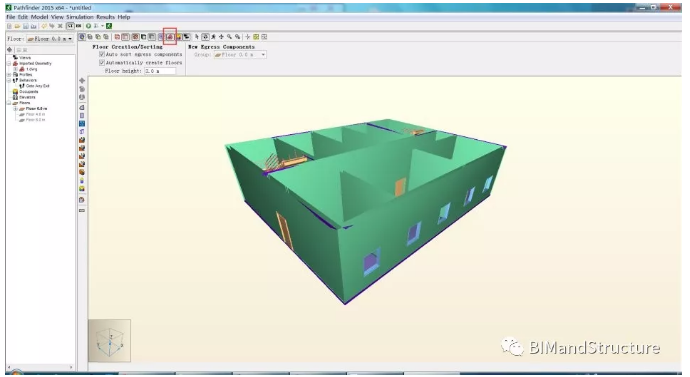Open results viewer via green square icon
This screenshot has height=377, width=690.
pos(109,26)
